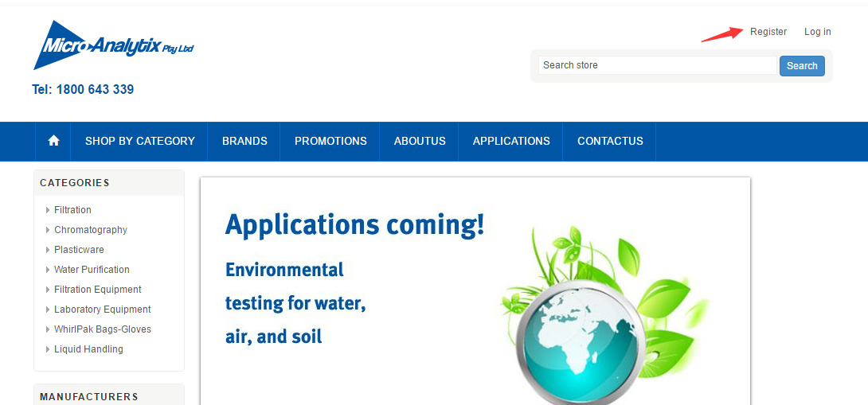
Task: Open the ABOUTUS menu item
Action: [x=420, y=141]
